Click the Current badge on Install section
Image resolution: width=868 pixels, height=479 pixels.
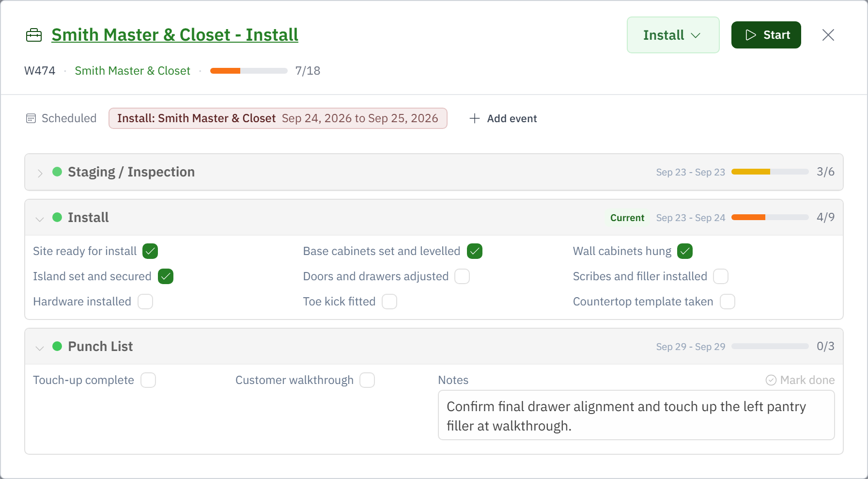(627, 218)
